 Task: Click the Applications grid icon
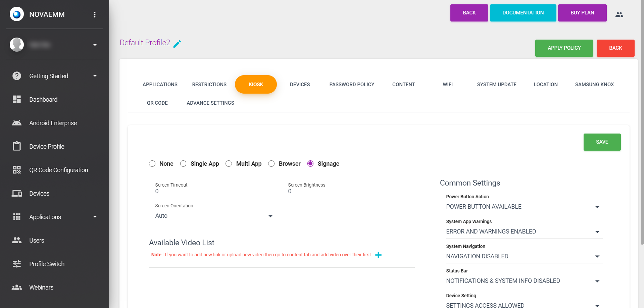tap(17, 217)
